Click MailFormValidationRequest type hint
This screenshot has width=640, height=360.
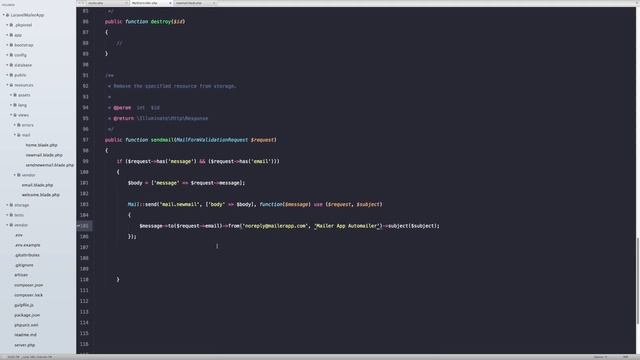coord(212,140)
